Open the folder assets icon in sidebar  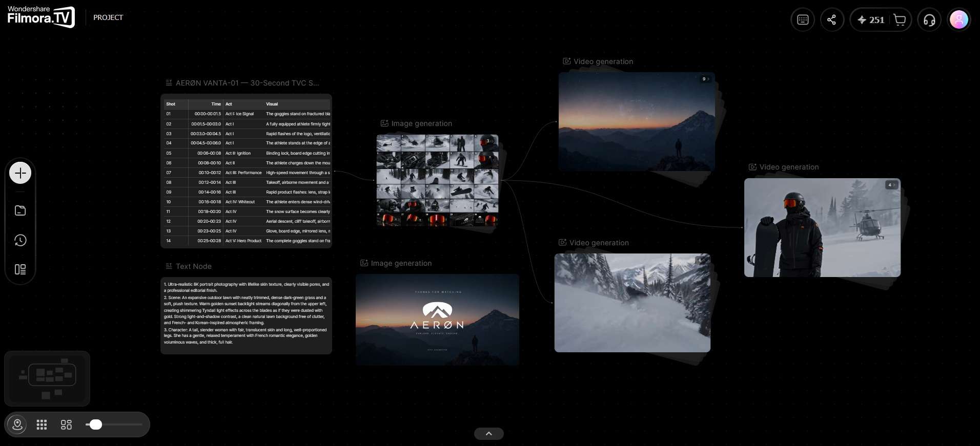click(x=21, y=210)
